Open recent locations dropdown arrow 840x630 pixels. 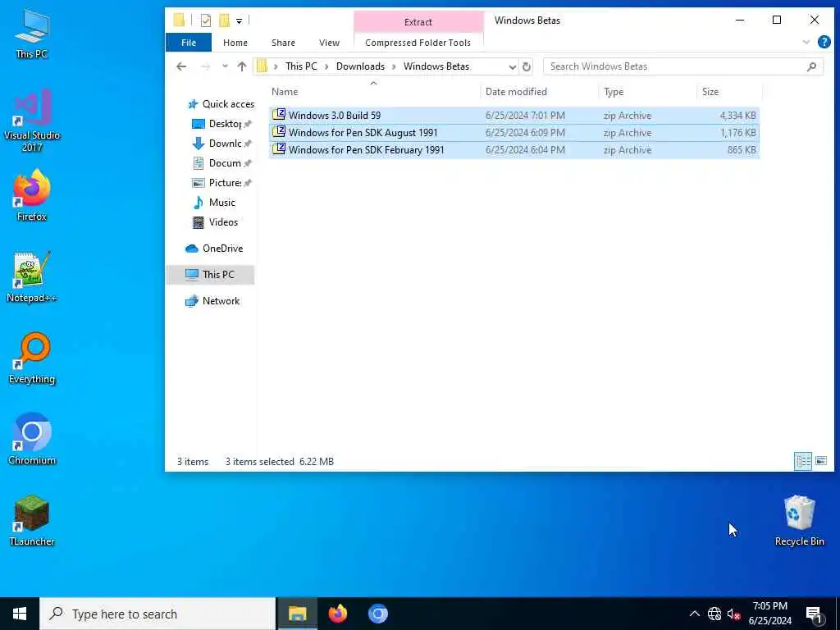pos(225,66)
